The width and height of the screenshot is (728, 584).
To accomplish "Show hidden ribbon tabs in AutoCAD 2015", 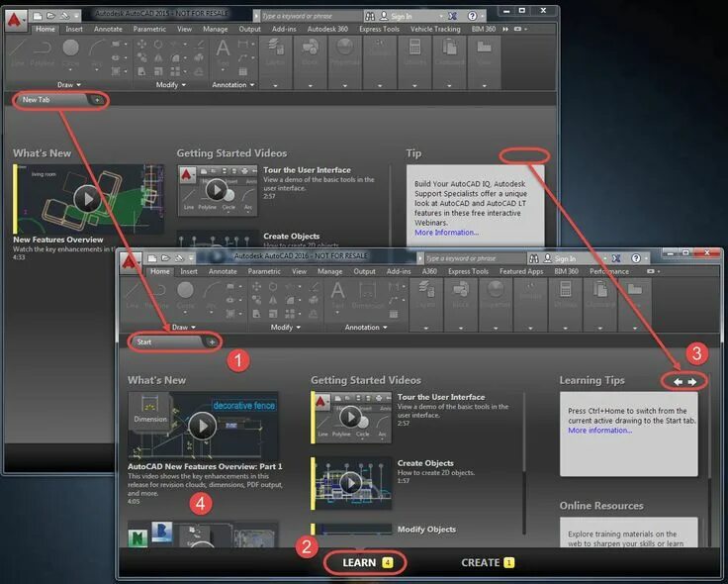I will tap(505, 29).
